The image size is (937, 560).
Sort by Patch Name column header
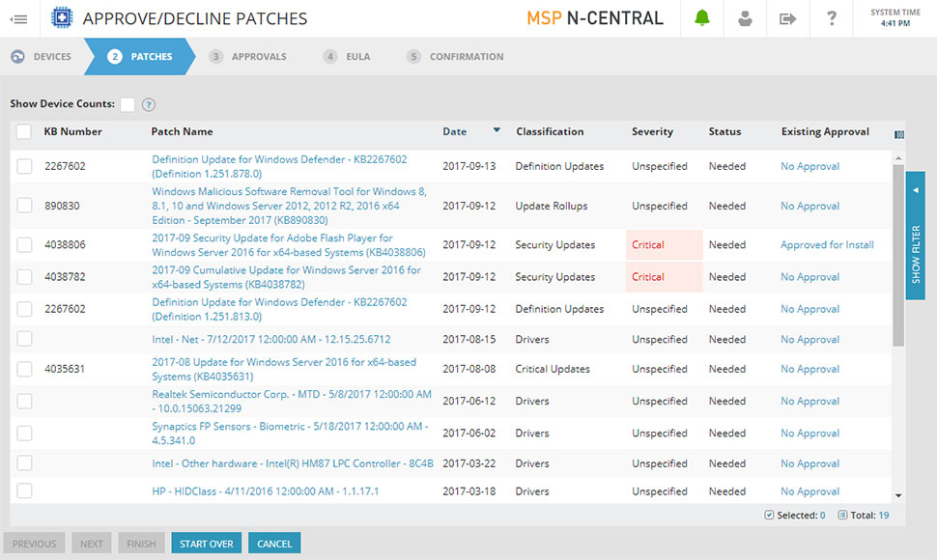(182, 132)
